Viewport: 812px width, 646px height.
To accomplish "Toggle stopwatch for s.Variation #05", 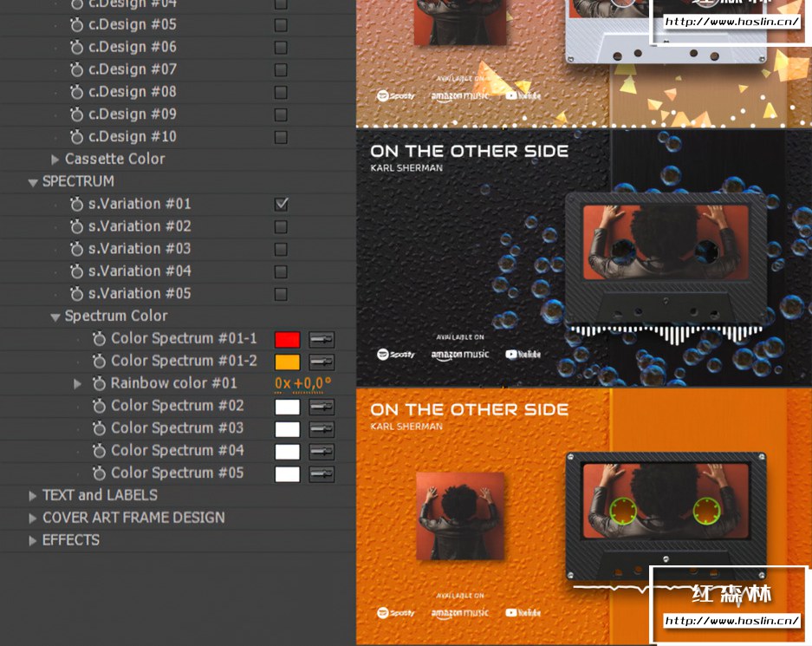I will 76,294.
